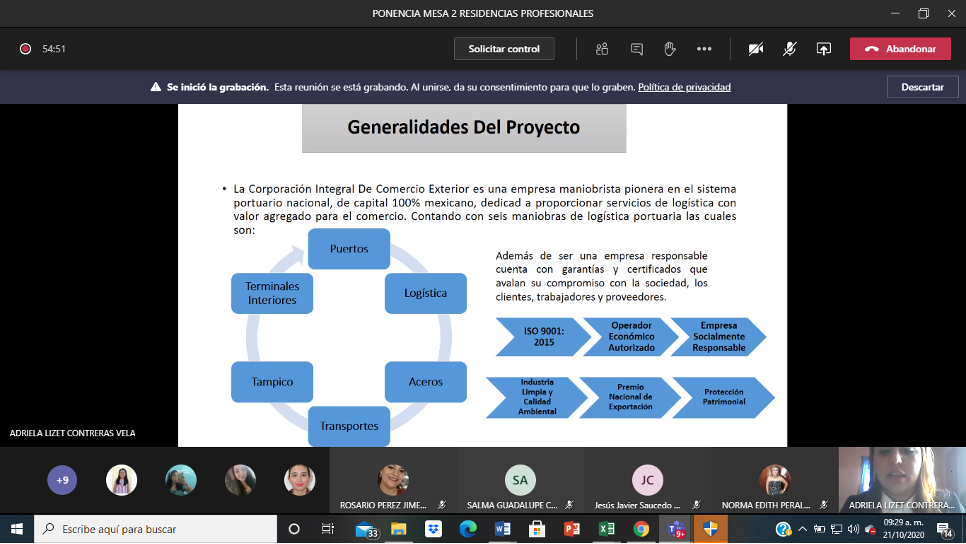Screen dimensions: 966x544
Task: Open Word from taskbar
Action: pos(502,529)
